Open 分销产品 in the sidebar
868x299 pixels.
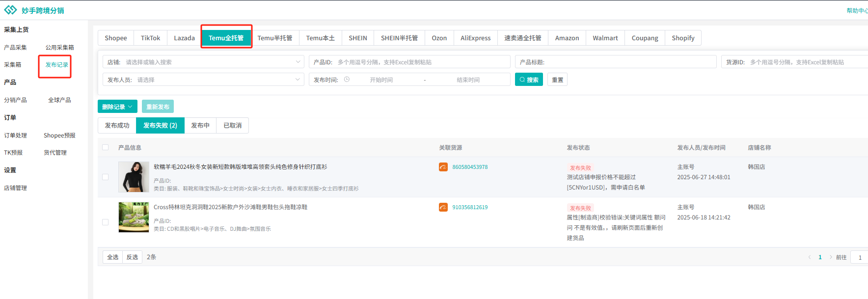(x=15, y=100)
